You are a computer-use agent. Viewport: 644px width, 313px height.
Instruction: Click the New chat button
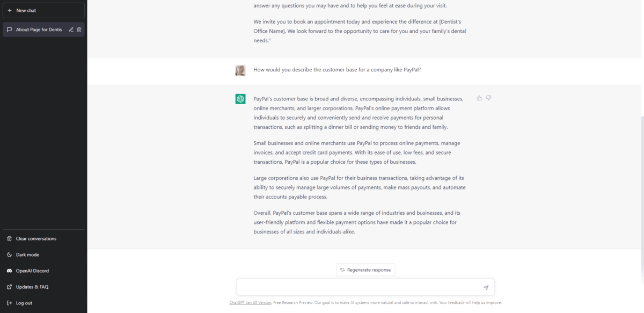(x=43, y=10)
